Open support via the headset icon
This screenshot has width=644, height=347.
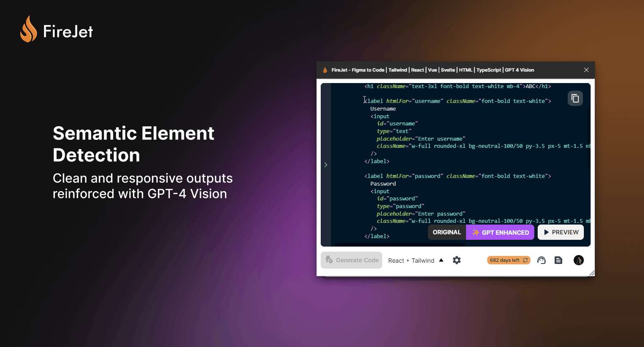tap(541, 260)
